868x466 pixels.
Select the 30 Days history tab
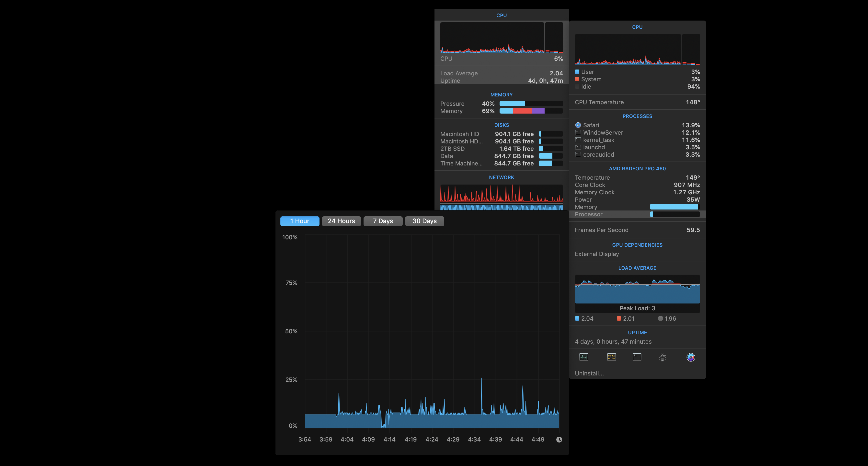[x=424, y=221]
